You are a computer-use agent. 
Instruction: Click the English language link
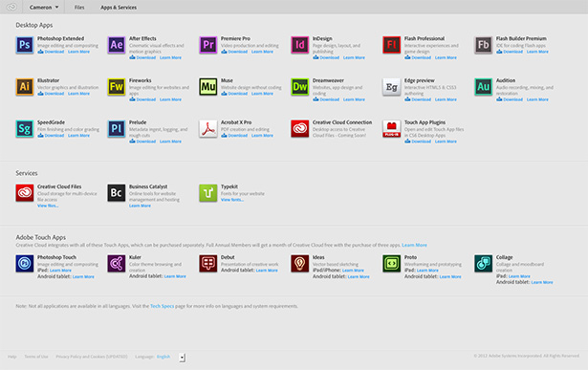click(163, 357)
